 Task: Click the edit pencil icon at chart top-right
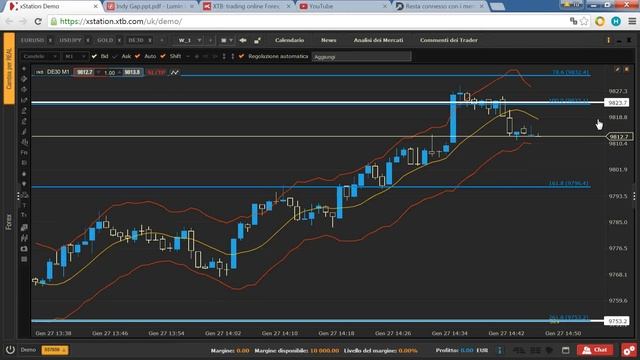click(618, 69)
